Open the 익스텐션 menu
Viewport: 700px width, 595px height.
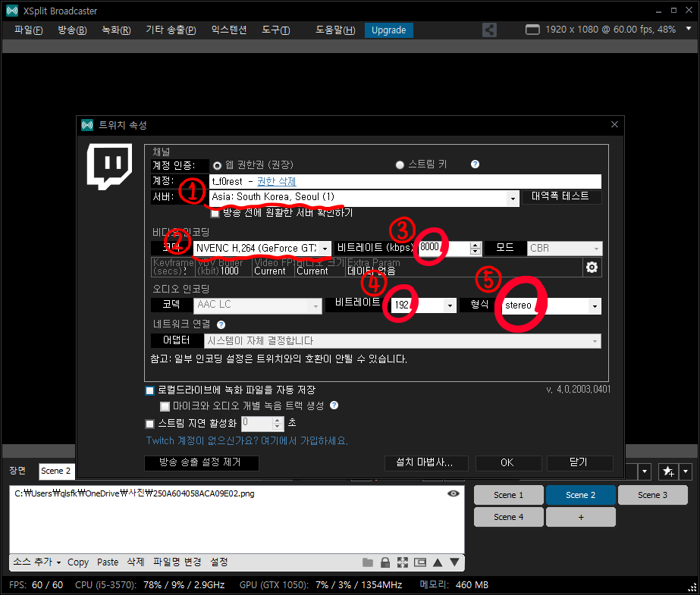(x=229, y=30)
